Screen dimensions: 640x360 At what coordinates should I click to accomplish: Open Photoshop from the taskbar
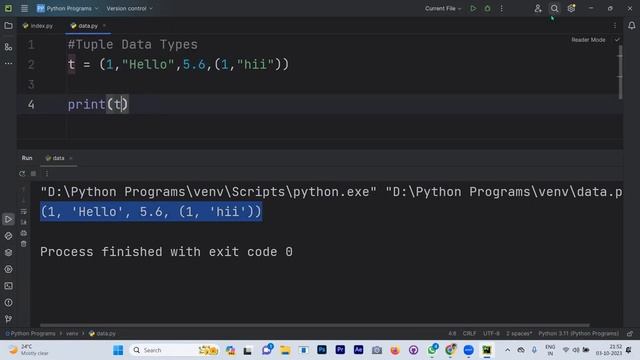click(322, 350)
